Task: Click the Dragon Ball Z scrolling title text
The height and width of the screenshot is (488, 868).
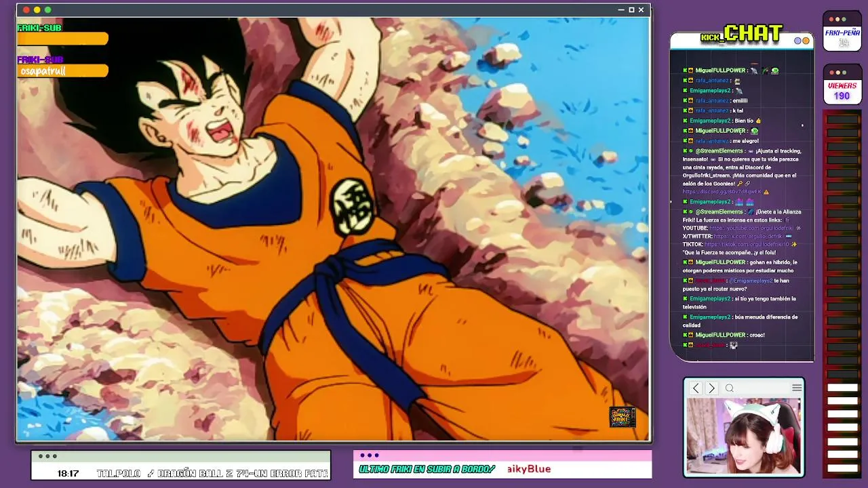Action: (243, 474)
